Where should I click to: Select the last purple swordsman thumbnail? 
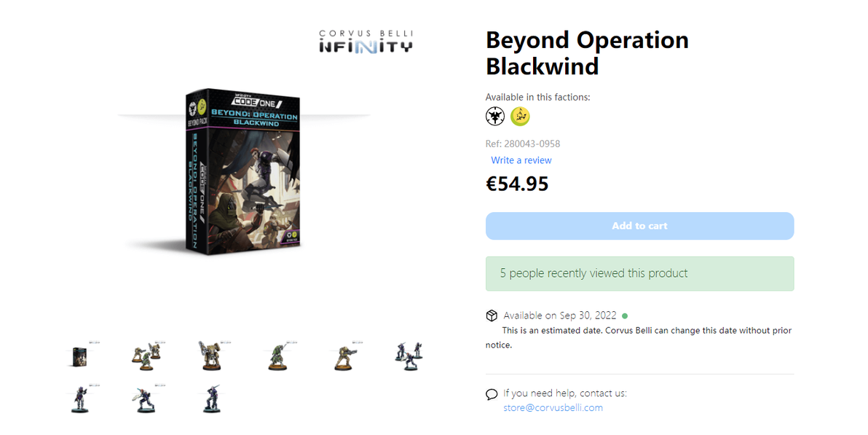(210, 399)
